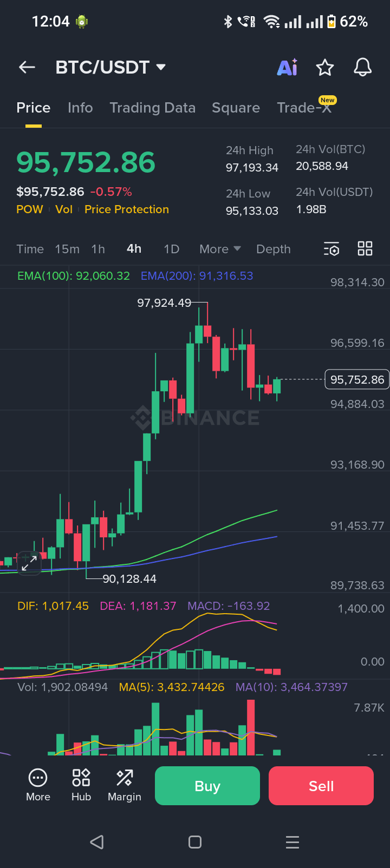Tap the green Buy button

point(207,786)
